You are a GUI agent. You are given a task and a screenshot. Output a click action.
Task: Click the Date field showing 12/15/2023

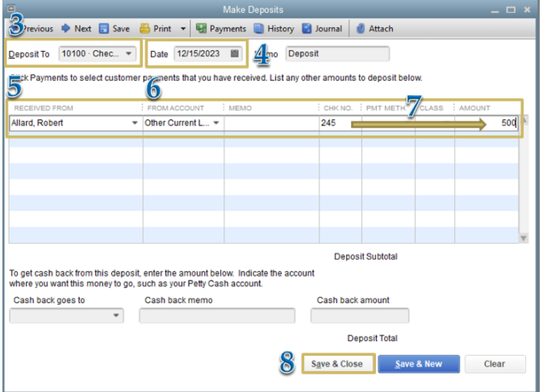point(207,54)
